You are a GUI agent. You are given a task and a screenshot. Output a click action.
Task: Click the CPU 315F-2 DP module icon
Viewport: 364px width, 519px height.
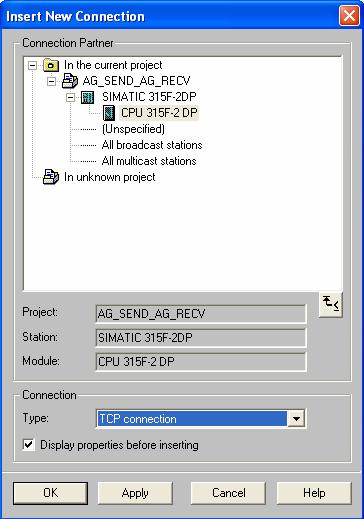tap(109, 113)
